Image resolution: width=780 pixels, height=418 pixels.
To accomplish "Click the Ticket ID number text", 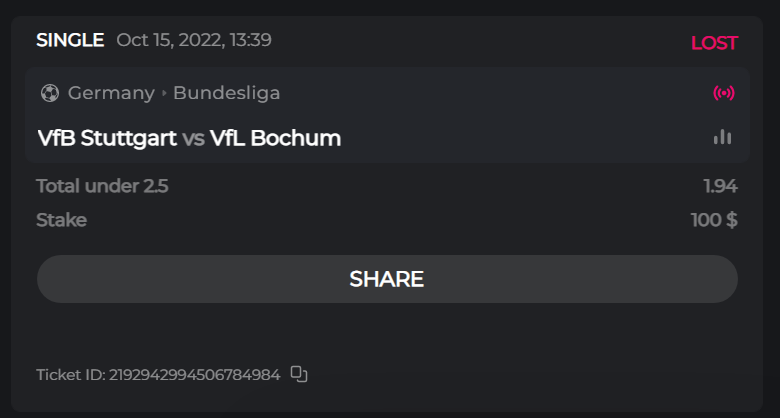I will [x=158, y=375].
